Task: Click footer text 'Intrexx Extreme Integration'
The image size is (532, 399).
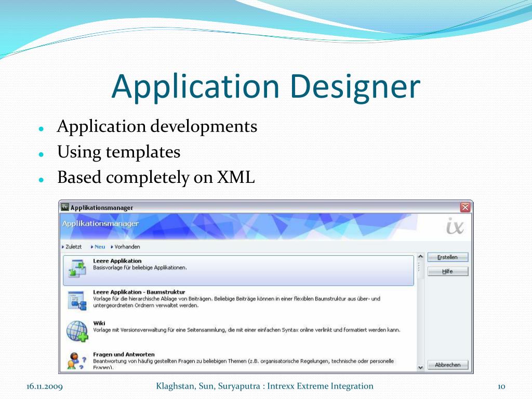Action: (320, 386)
